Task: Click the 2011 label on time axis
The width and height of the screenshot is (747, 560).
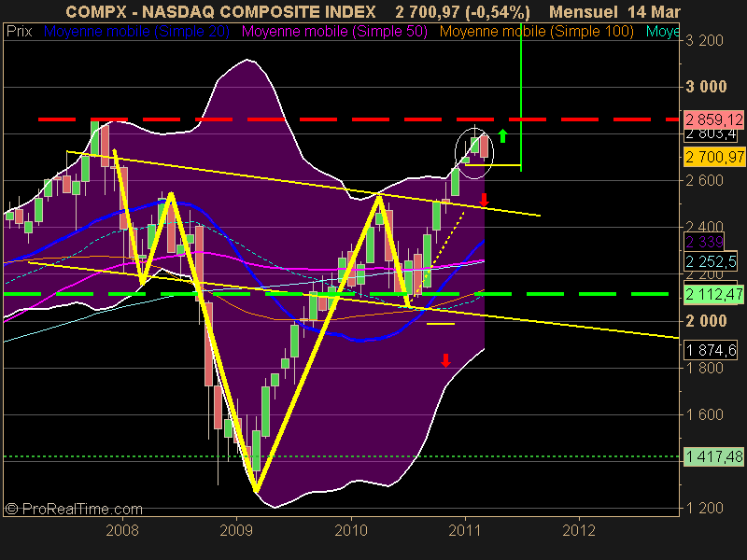Action: click(465, 530)
